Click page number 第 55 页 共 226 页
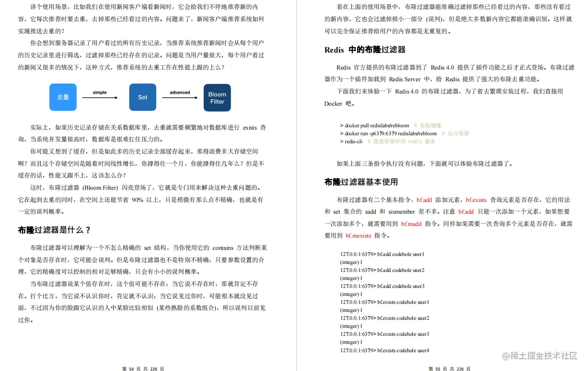 (451, 369)
